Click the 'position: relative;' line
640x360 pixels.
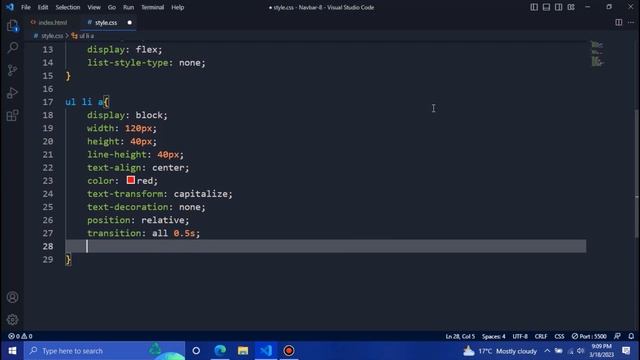[x=138, y=220]
